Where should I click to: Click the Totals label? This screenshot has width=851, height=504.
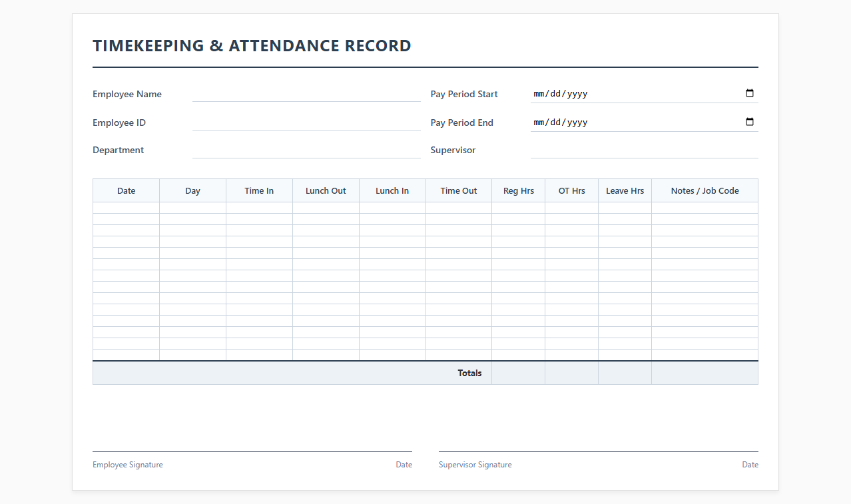[x=469, y=373]
